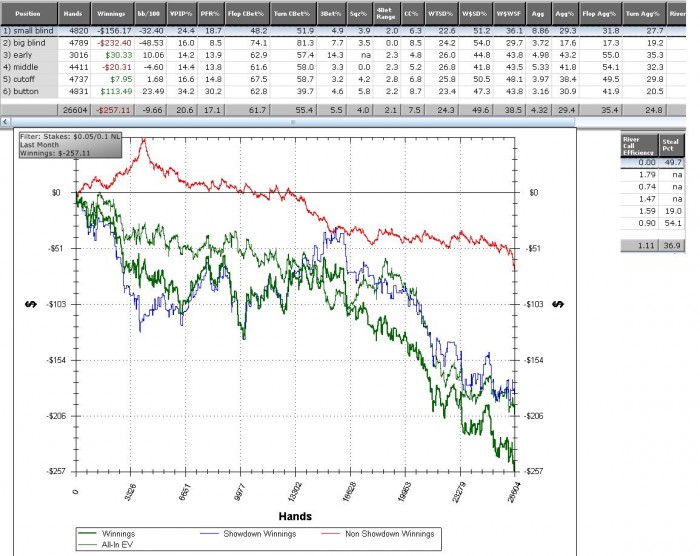Click the -$154 left axis label
Screen dimensions: 700x556
pos(56,360)
